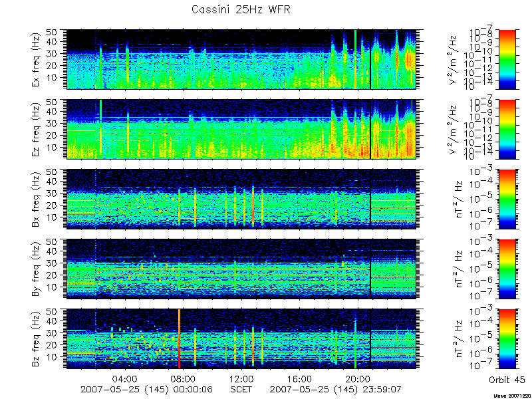This screenshot has width=532, height=399.
Task: Click the Ez panel color scale bar
Action: (507, 129)
